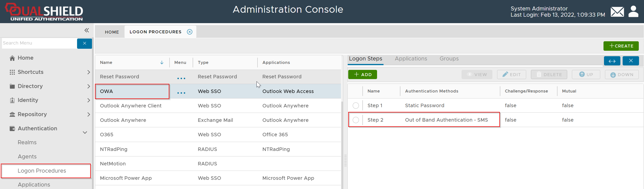Close the Logon Procedures tab
Screen dimensions: 644x189
[189, 32]
